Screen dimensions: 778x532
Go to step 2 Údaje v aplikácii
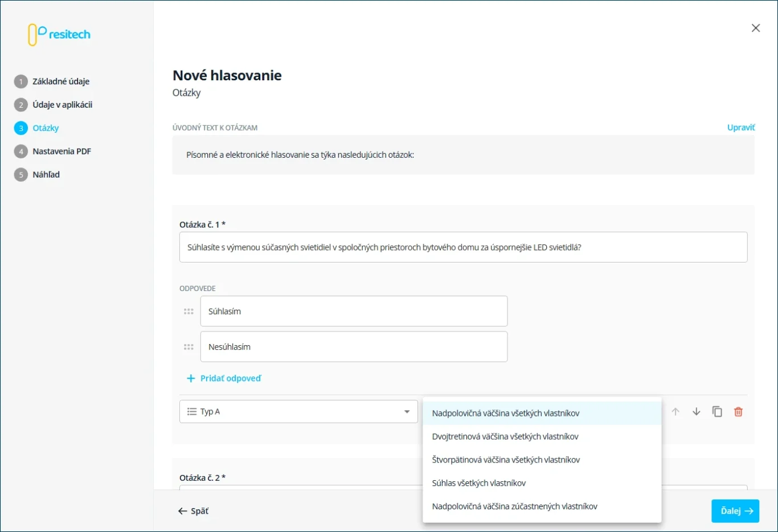54,105
